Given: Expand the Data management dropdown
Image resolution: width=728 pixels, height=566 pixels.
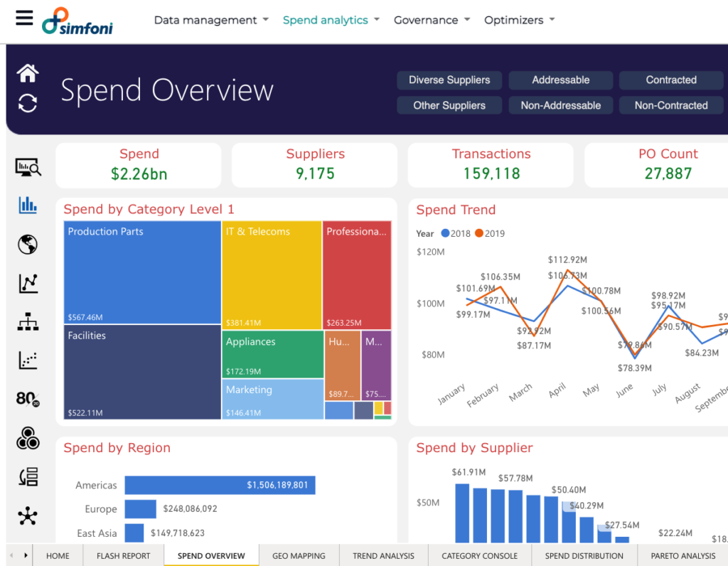Looking at the screenshot, I should coord(211,20).
